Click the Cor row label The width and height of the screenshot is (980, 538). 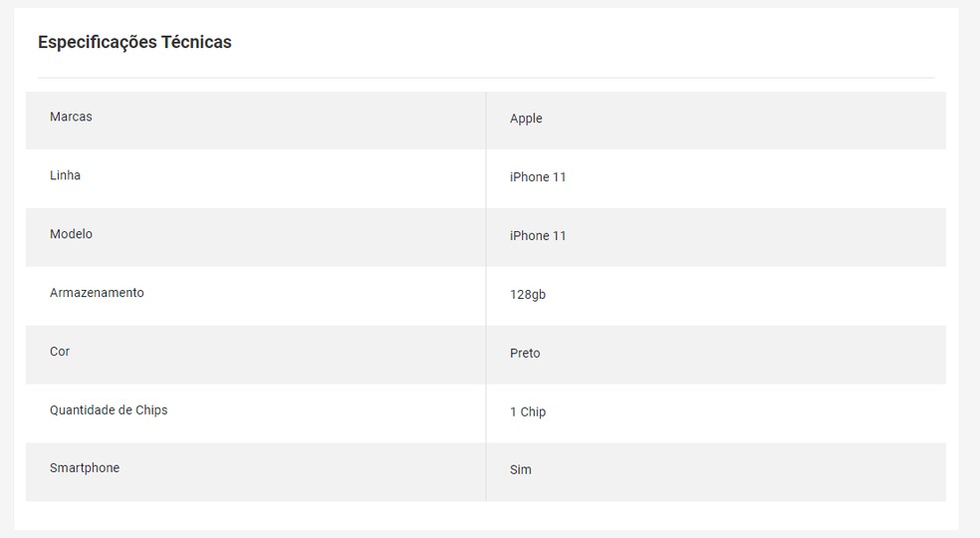(60, 352)
